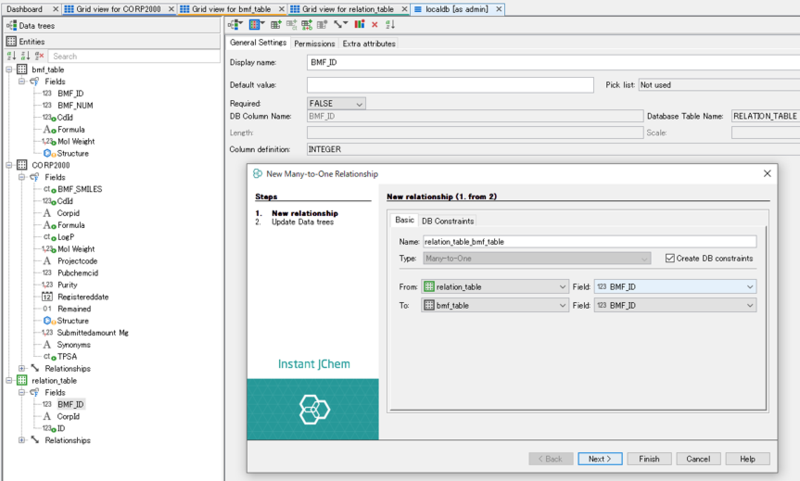Click the Finish button
Image resolution: width=800 pixels, height=481 pixels.
649,459
